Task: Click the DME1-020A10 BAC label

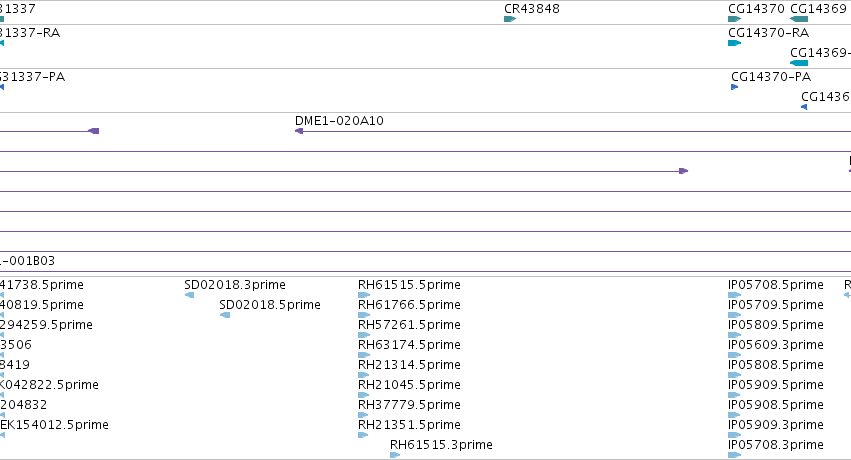Action: click(x=339, y=120)
